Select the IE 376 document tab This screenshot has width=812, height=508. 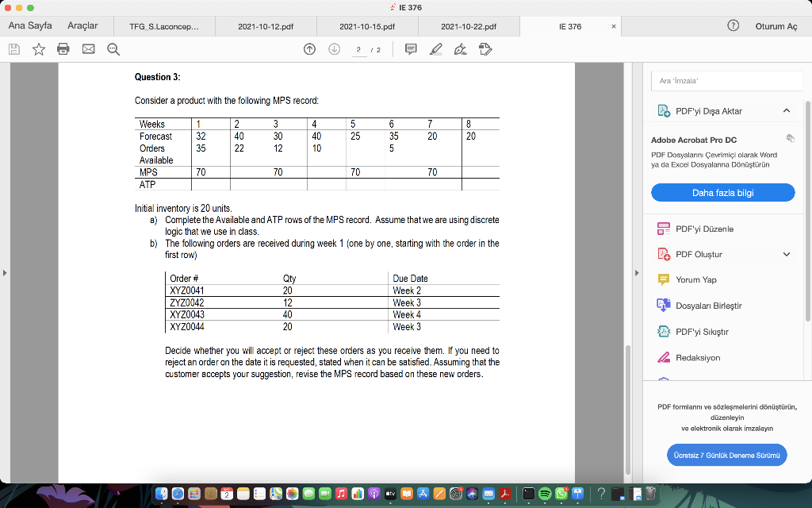(x=569, y=26)
